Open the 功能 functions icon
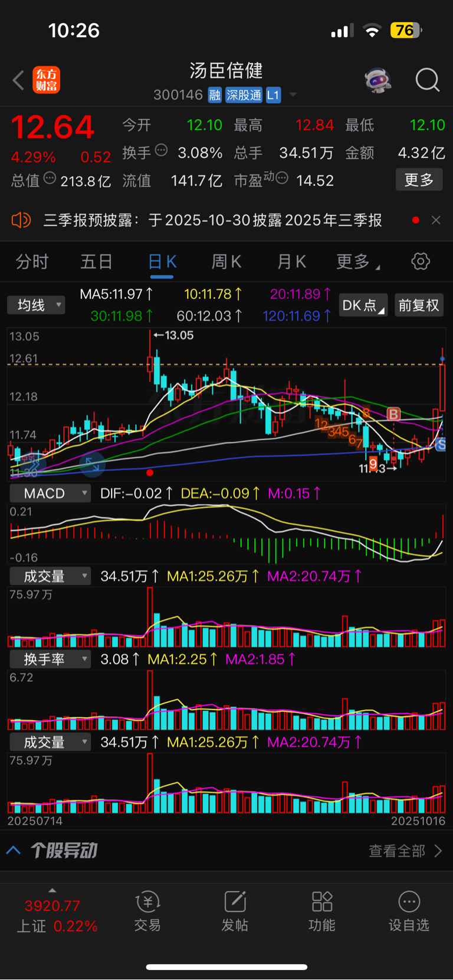The height and width of the screenshot is (980, 453). click(322, 912)
